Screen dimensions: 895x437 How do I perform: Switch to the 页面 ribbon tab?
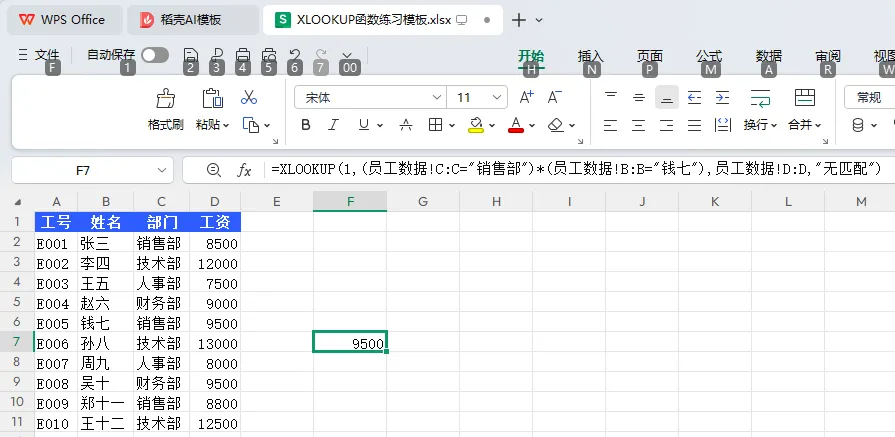pyautogui.click(x=650, y=56)
